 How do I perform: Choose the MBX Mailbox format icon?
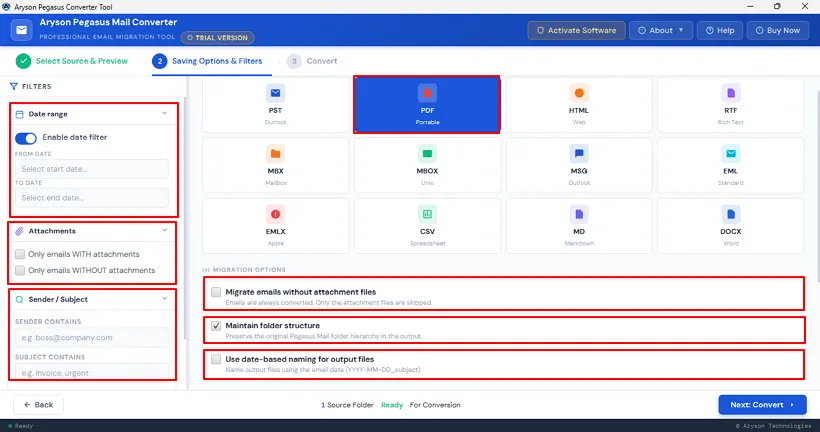(x=276, y=154)
